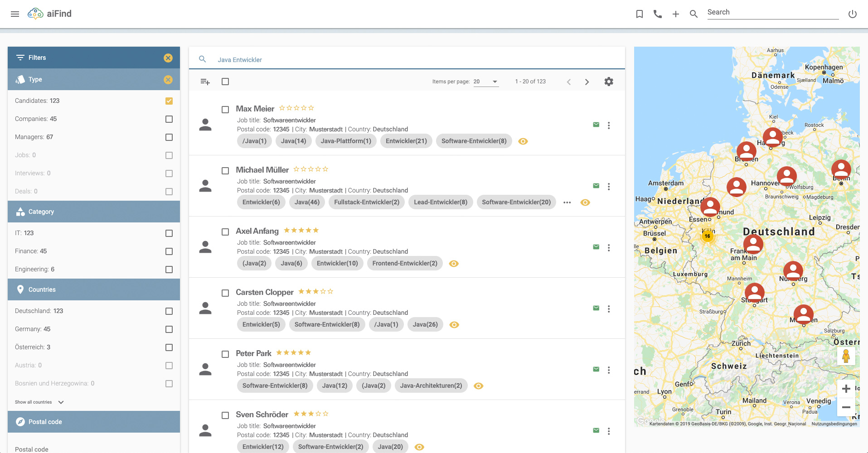Click the top-right Search input field

pyautogui.click(x=773, y=13)
